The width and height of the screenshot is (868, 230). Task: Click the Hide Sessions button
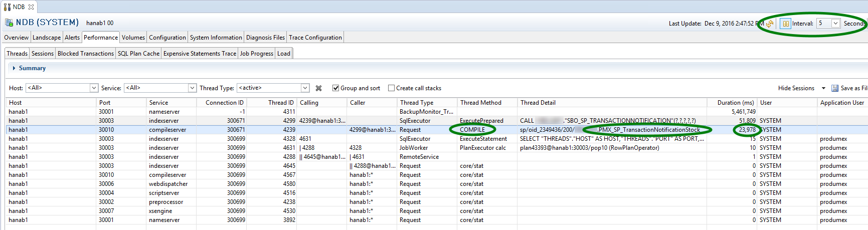pyautogui.click(x=796, y=88)
